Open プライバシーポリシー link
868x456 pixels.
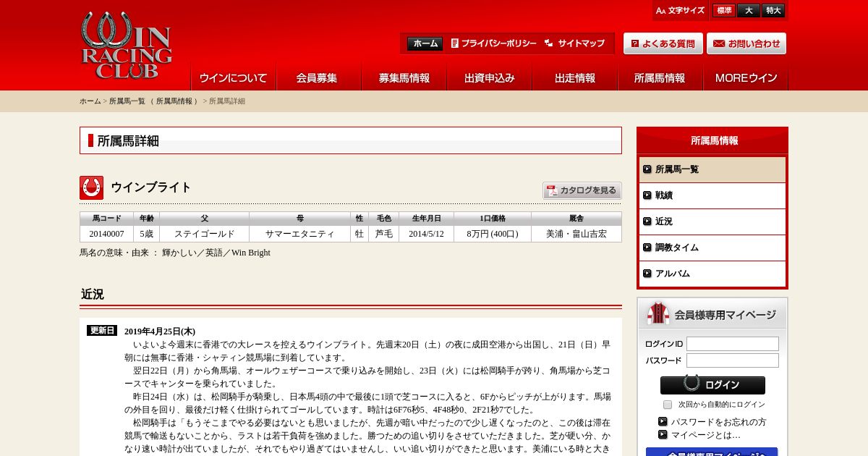(493, 43)
